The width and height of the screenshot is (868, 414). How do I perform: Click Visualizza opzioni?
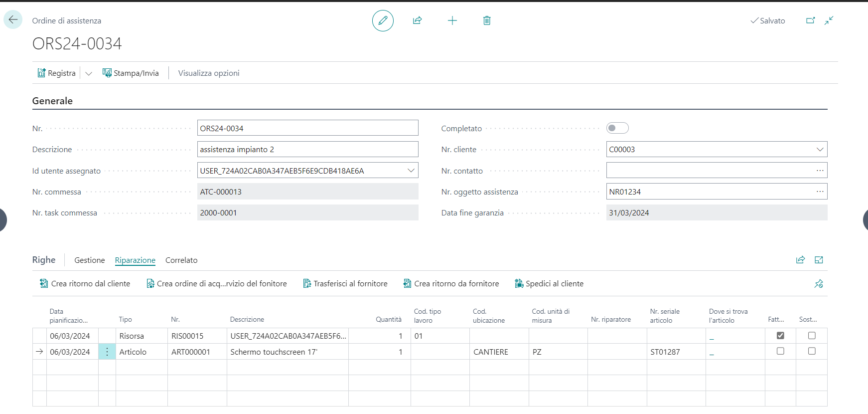209,73
